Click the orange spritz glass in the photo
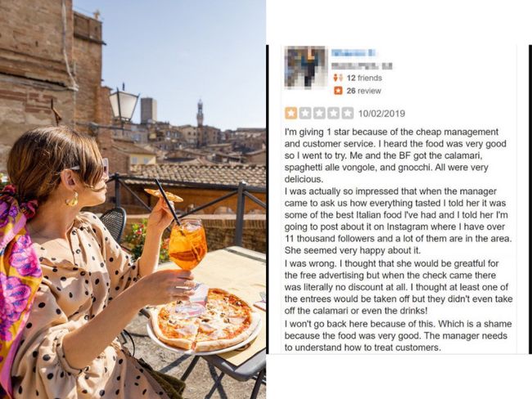Viewport: 532px width, 399px height. [x=187, y=244]
